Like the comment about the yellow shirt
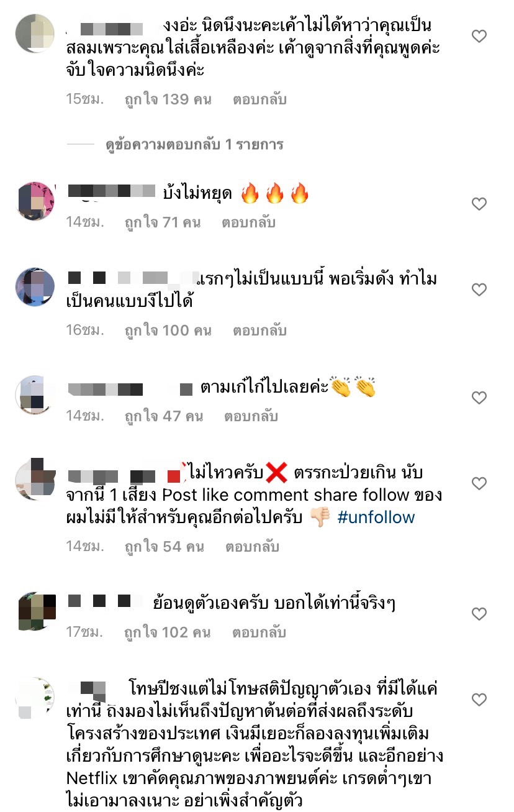Screen dimensions: 514x812 (x=479, y=37)
